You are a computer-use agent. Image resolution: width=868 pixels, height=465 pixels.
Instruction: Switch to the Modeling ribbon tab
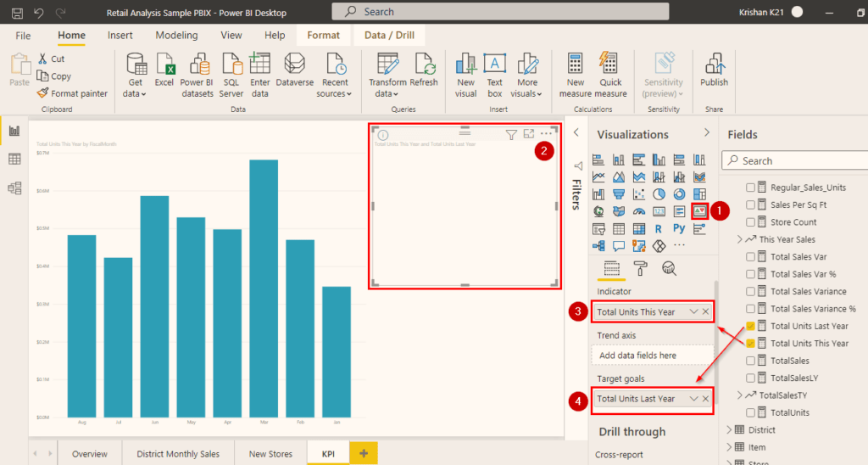pos(176,36)
